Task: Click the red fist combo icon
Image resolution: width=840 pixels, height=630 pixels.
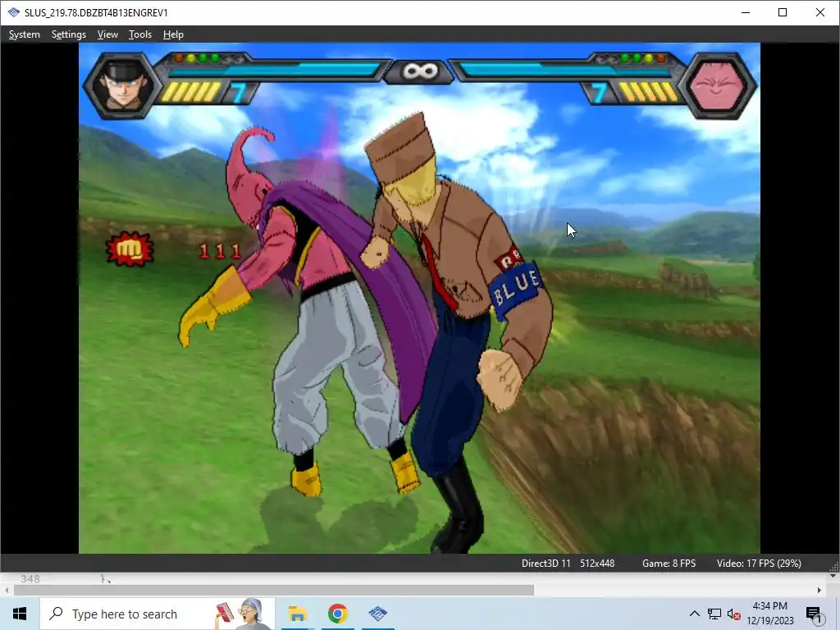Action: tap(130, 249)
